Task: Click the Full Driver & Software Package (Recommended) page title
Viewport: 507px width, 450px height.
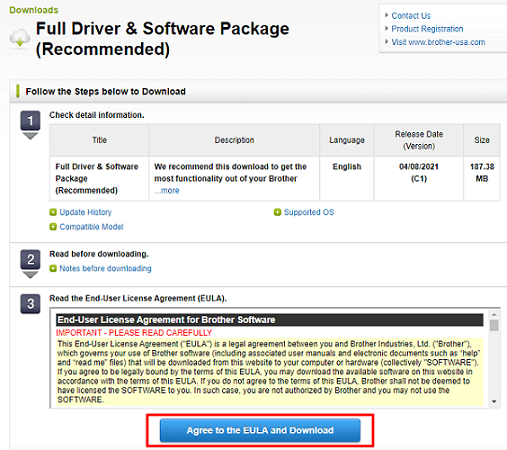Action: (x=163, y=39)
